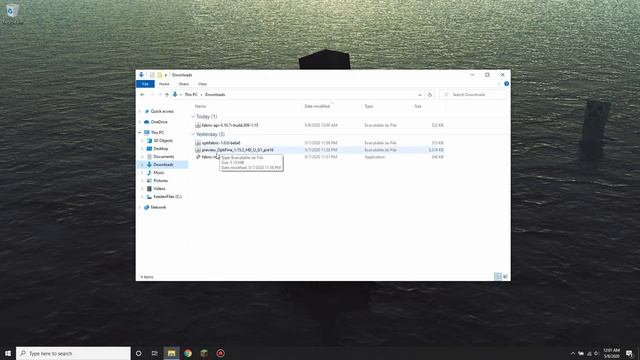This screenshot has width=640, height=360.
Task: Collapse the Yesterday group
Action: point(193,134)
